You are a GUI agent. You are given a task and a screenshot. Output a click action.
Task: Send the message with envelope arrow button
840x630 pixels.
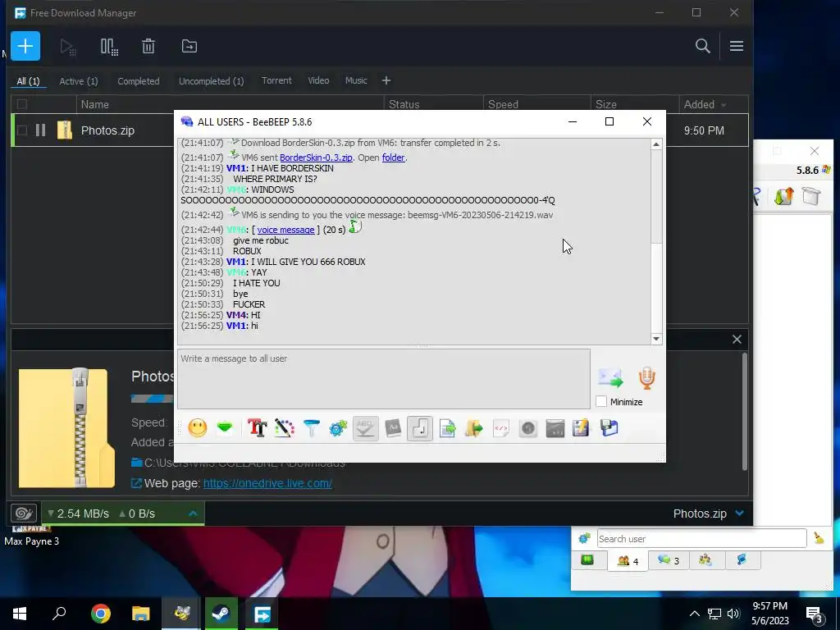click(610, 378)
